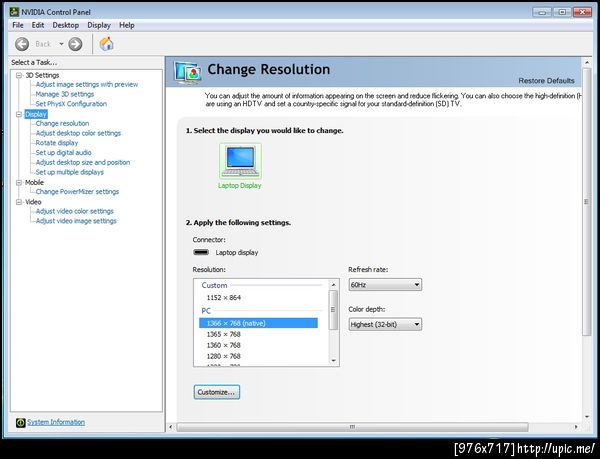The height and width of the screenshot is (459, 600).
Task: Collapse the 3D Settings tree node
Action: (x=19, y=75)
